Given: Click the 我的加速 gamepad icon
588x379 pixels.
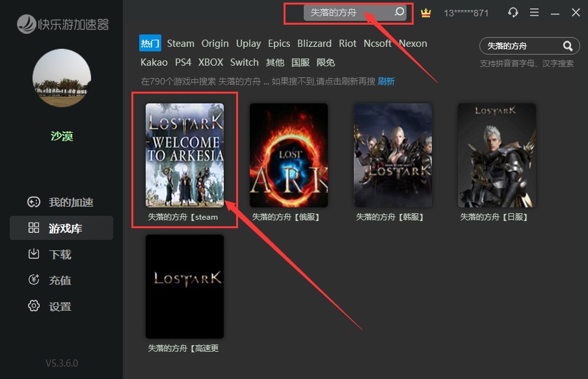Looking at the screenshot, I should [34, 202].
